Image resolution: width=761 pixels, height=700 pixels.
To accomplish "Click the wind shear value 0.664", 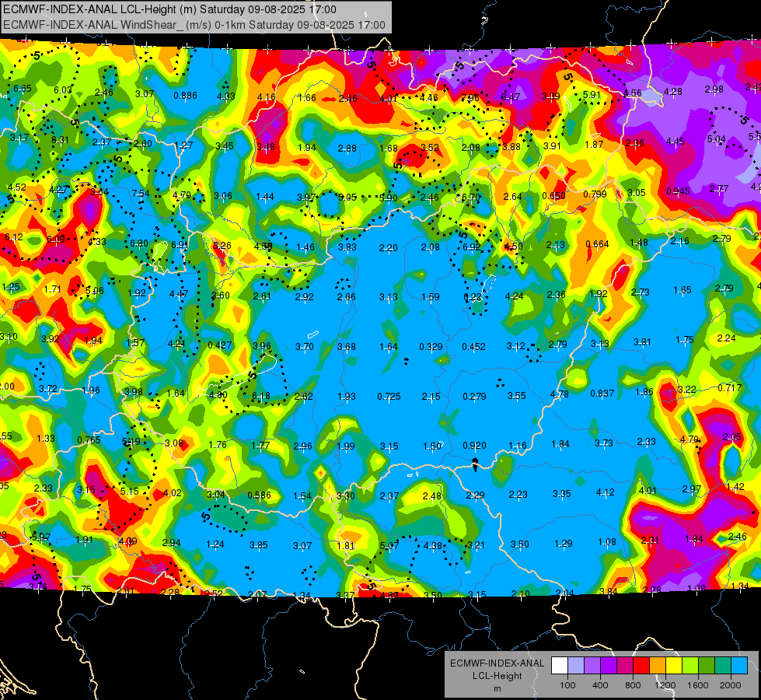I will point(597,243).
